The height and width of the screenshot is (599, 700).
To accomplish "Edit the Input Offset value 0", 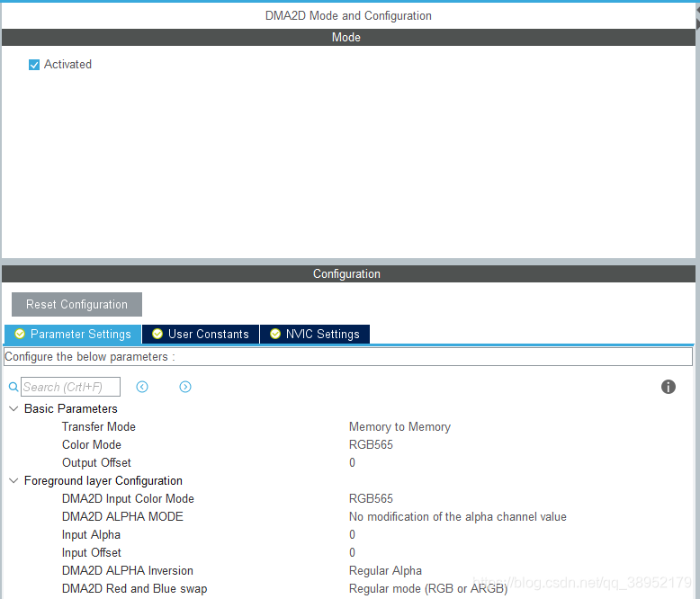I will pyautogui.click(x=352, y=552).
